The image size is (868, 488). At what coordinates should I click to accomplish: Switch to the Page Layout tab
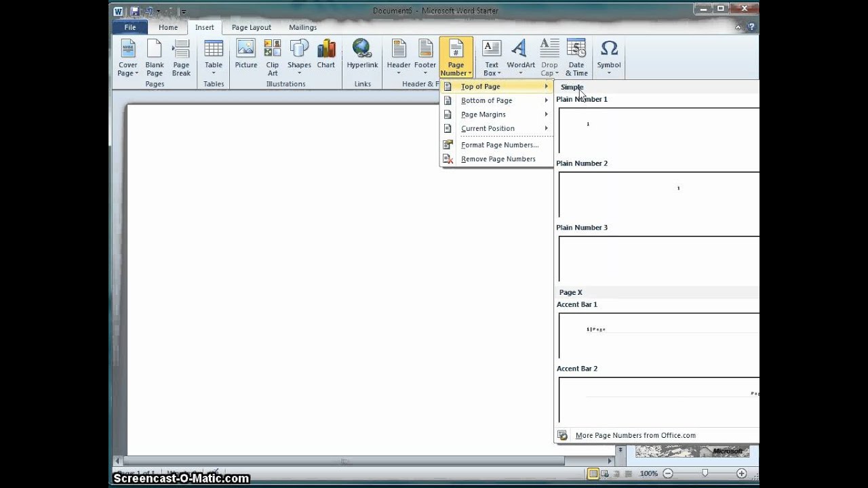pyautogui.click(x=251, y=27)
